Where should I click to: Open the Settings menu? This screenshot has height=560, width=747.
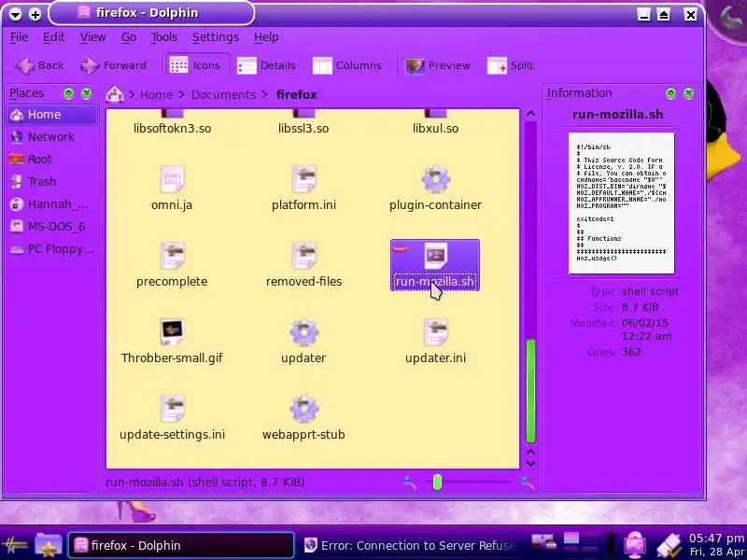point(216,37)
